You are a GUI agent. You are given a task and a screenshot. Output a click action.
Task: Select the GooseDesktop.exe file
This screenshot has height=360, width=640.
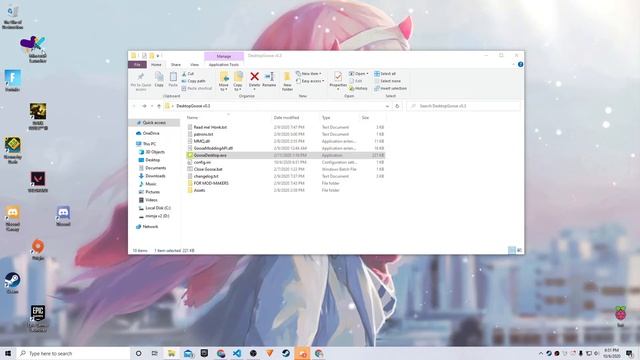tap(286, 156)
